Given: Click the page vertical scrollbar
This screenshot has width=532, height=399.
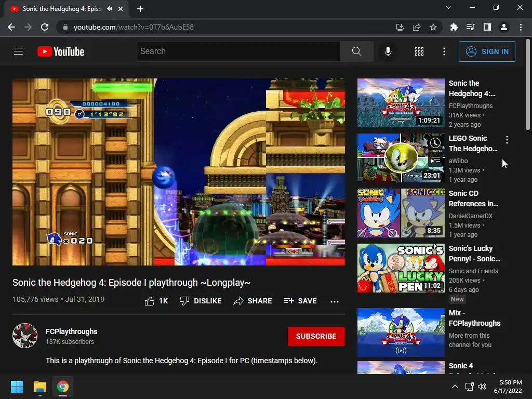Looking at the screenshot, I should pyautogui.click(x=528, y=85).
